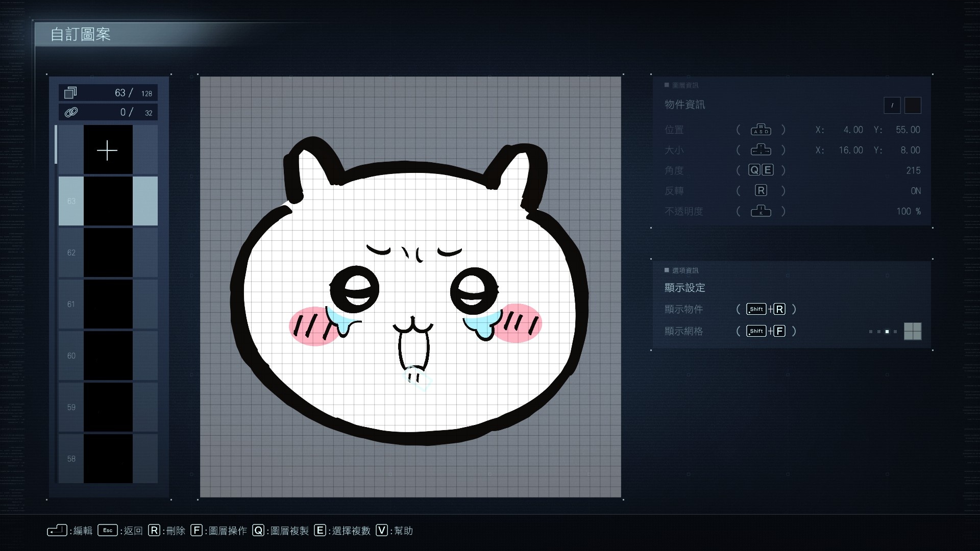980x551 pixels.
Task: Click the Enter key icon for 編輯
Action: pyautogui.click(x=57, y=531)
